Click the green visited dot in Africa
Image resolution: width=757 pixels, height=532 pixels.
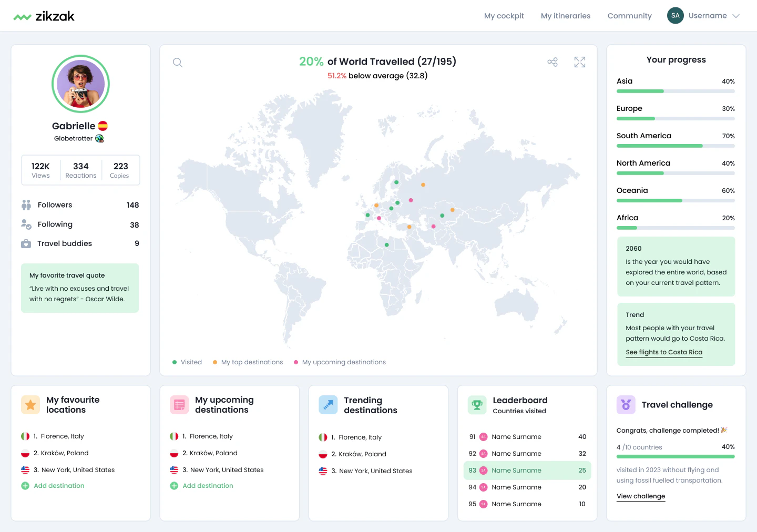click(x=387, y=245)
